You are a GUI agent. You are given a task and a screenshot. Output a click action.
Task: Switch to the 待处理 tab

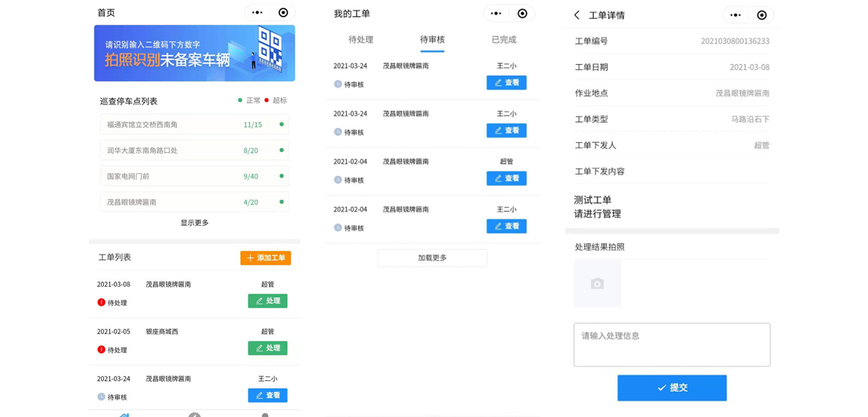(x=361, y=39)
